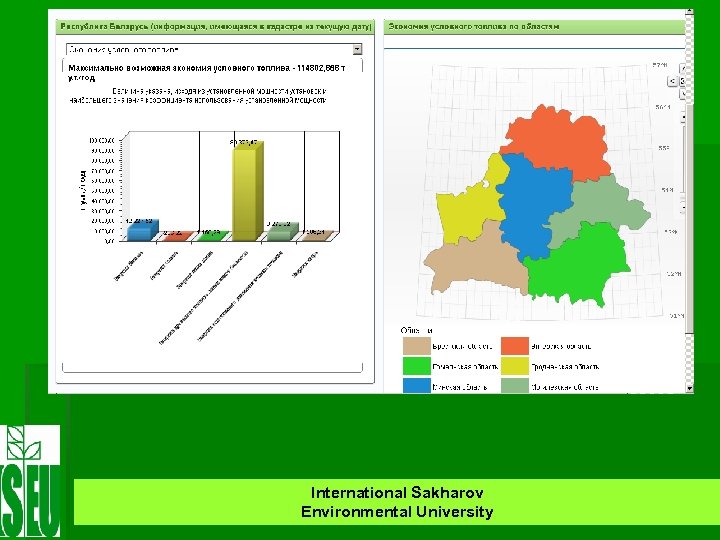Pan map left with arrow button
The height and width of the screenshot is (540, 720).
click(x=672, y=81)
